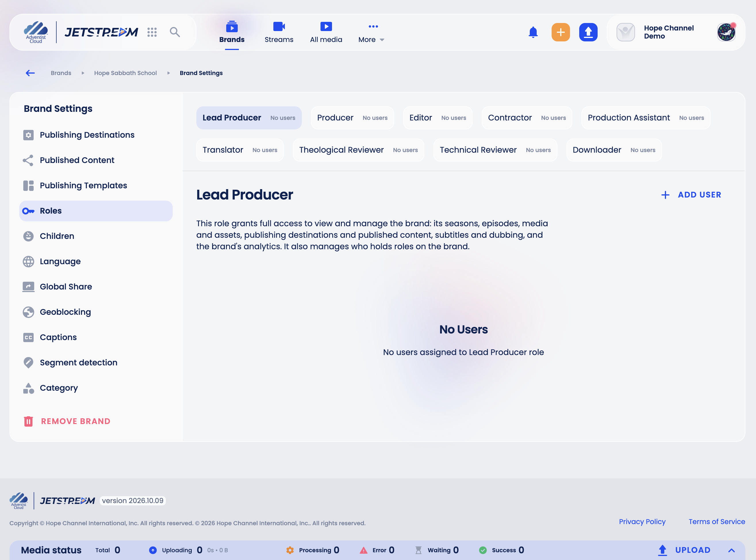Viewport: 756px width, 560px height.
Task: Open Global Share settings
Action: (96, 287)
